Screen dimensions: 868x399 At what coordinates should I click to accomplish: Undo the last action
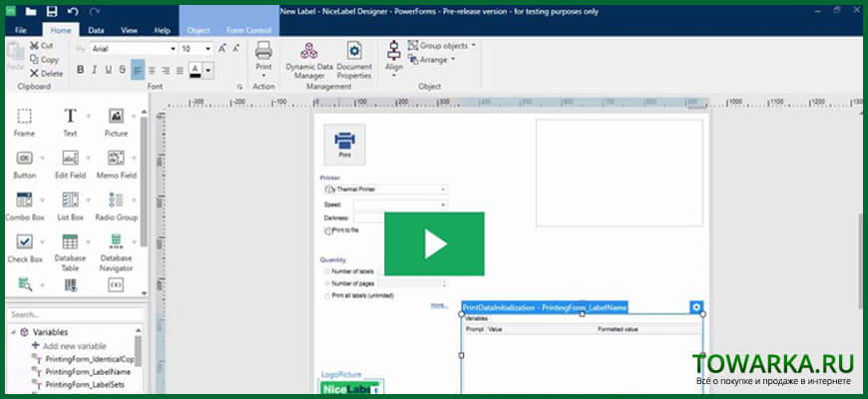click(73, 11)
